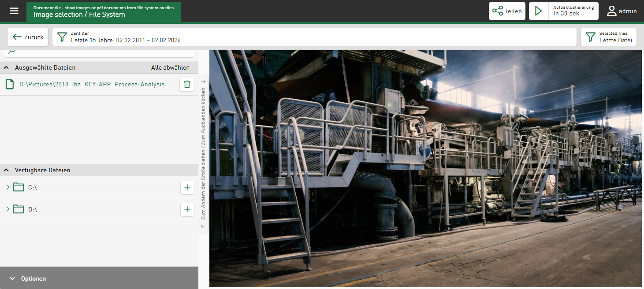
Task: Expand the D:\ drive folder
Action: [7, 209]
